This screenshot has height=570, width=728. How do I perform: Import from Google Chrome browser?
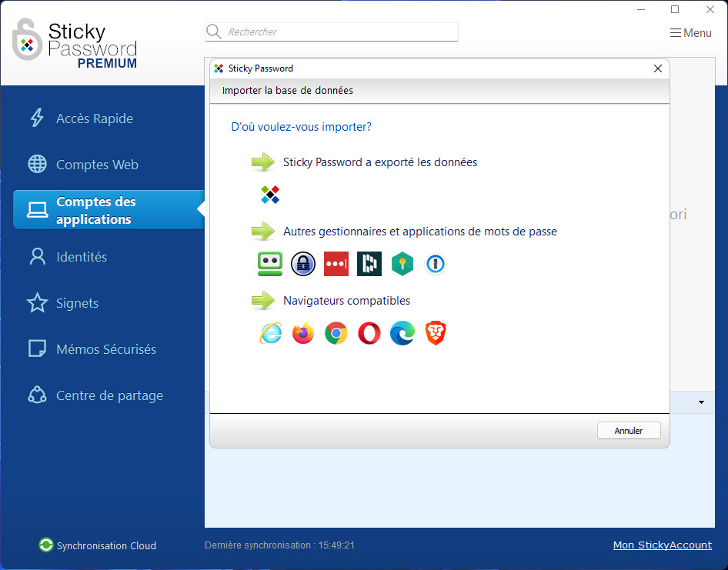336,333
